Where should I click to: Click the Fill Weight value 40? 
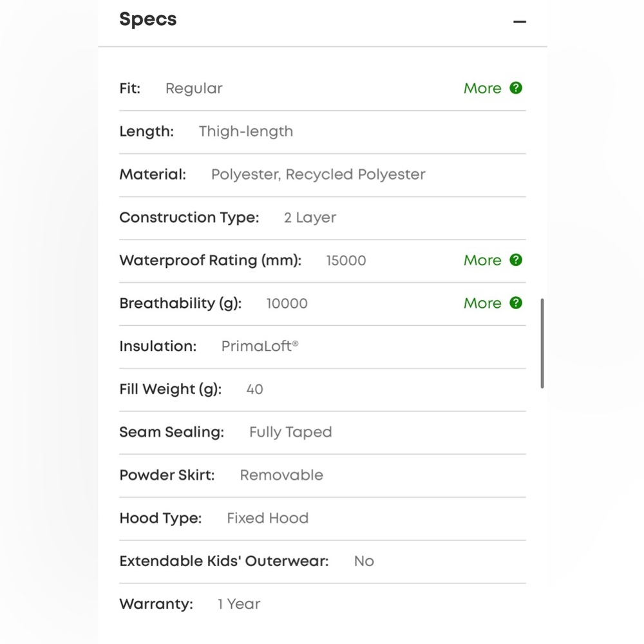pos(254,390)
